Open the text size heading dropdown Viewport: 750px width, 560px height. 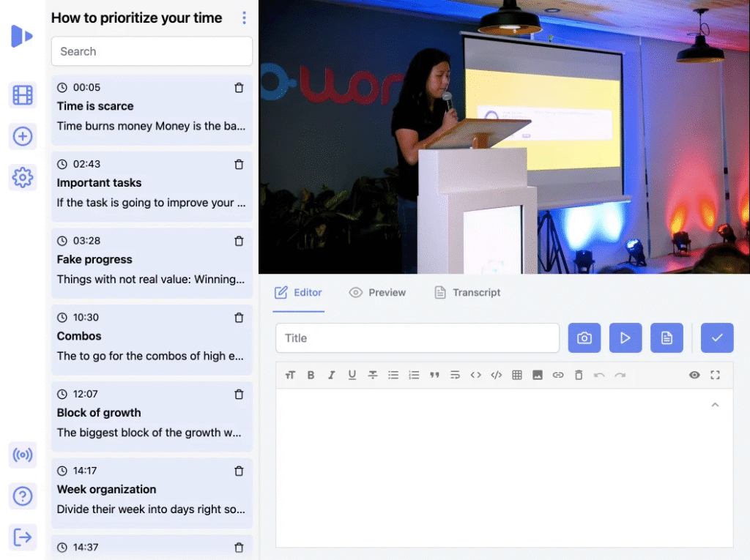(x=290, y=375)
